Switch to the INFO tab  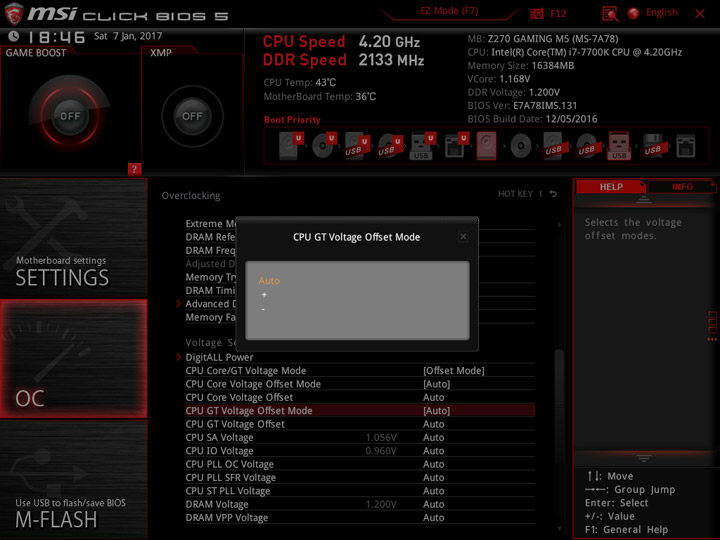(x=682, y=186)
